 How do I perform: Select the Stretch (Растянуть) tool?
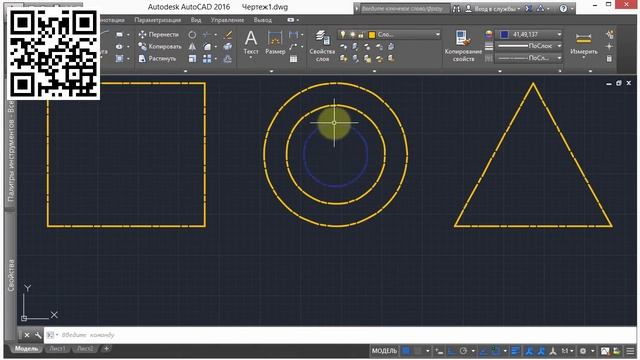157,58
